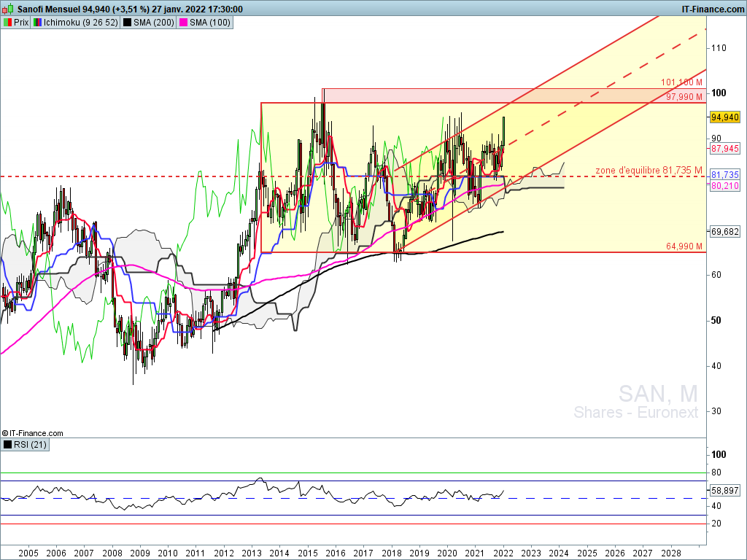This screenshot has width=747, height=560.
Task: Click the chart title Sanofi Mensuel
Action: (49, 9)
